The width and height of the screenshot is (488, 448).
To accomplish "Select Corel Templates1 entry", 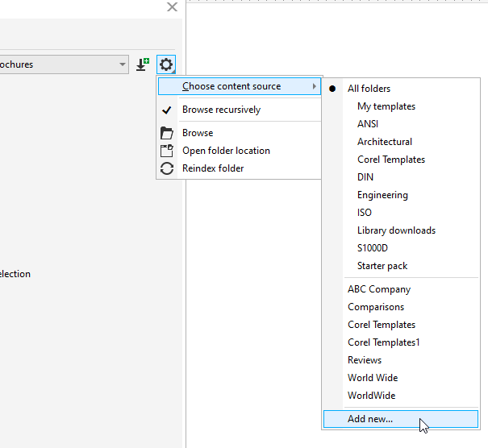I will coord(384,342).
